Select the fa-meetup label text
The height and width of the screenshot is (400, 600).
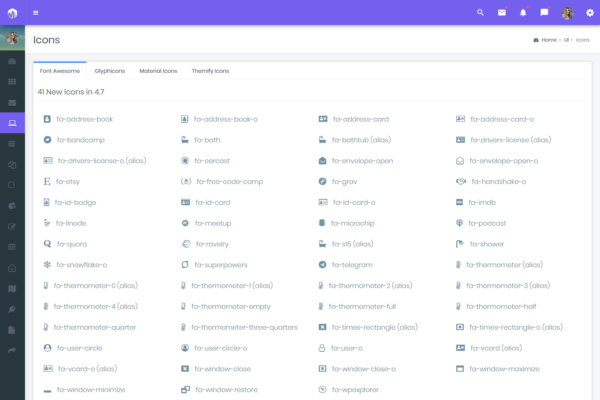click(213, 223)
